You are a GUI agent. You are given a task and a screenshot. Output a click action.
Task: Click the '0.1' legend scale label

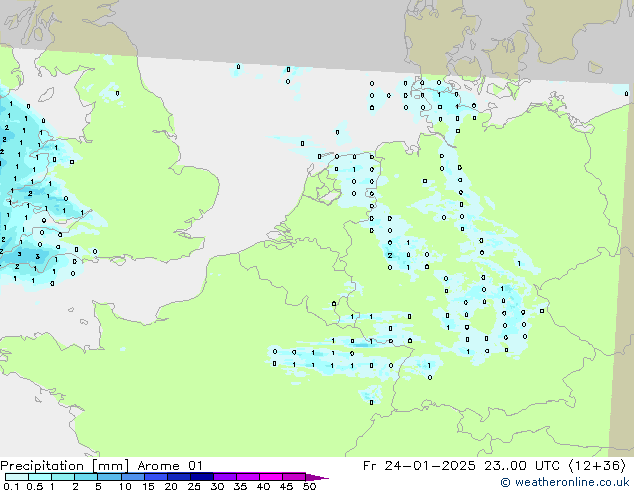coord(11,486)
